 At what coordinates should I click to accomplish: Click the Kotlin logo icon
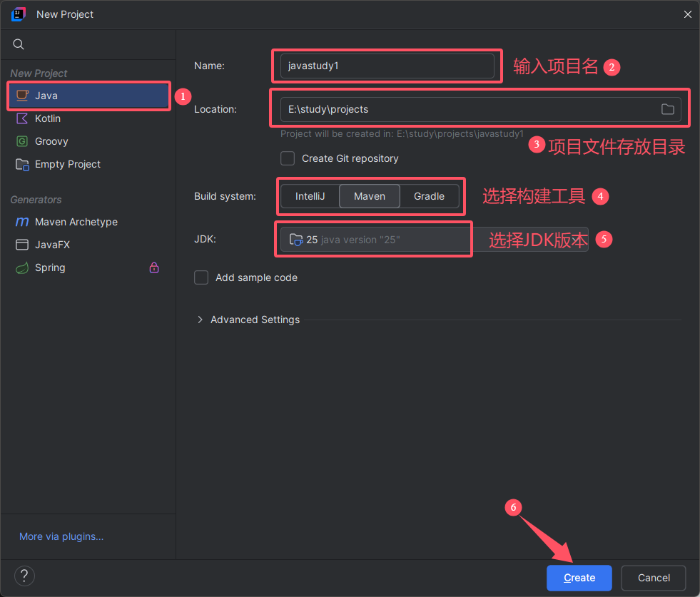point(22,118)
